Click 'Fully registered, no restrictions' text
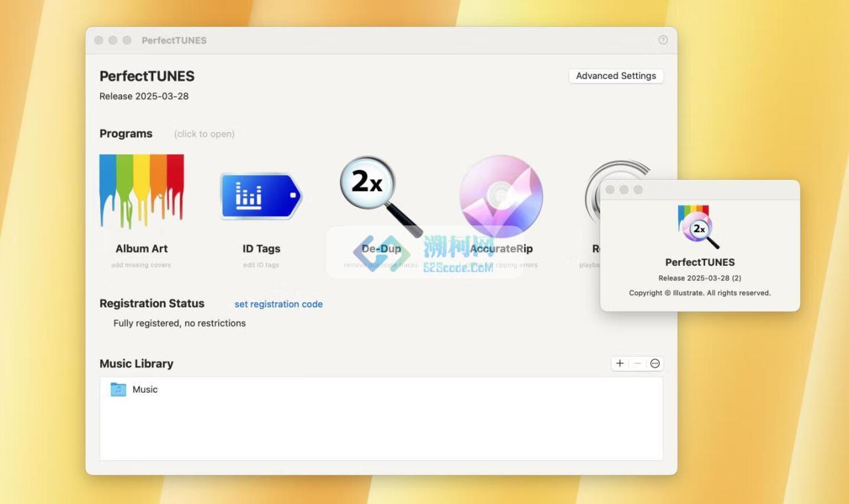 [x=180, y=324]
